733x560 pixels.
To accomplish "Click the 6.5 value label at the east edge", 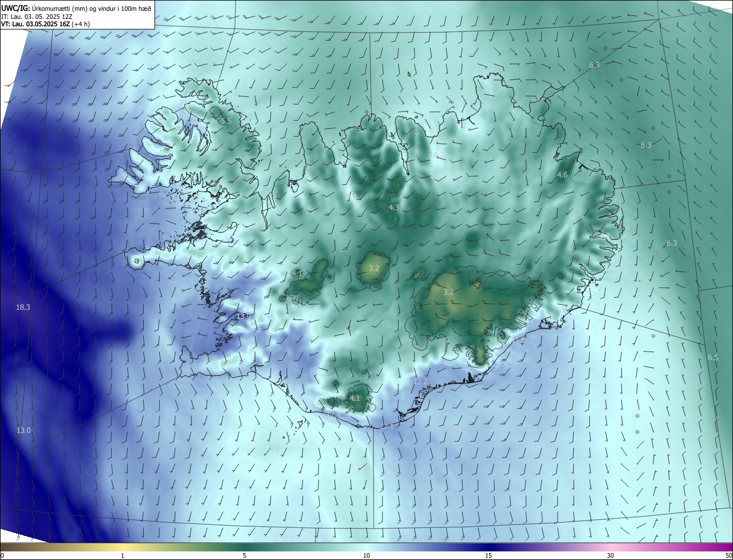I will pyautogui.click(x=713, y=358).
